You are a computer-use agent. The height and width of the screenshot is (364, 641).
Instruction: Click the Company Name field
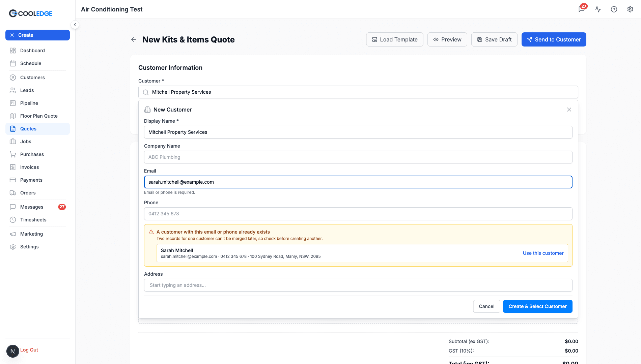point(358,157)
